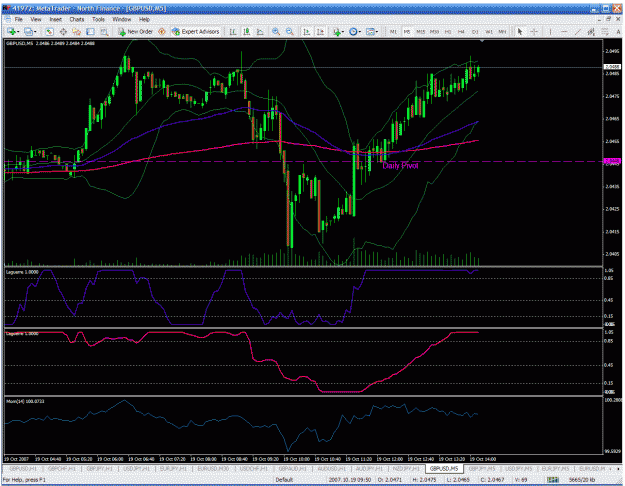The width and height of the screenshot is (625, 486).
Task: Click the application icon left of File menu
Action: pos(8,19)
